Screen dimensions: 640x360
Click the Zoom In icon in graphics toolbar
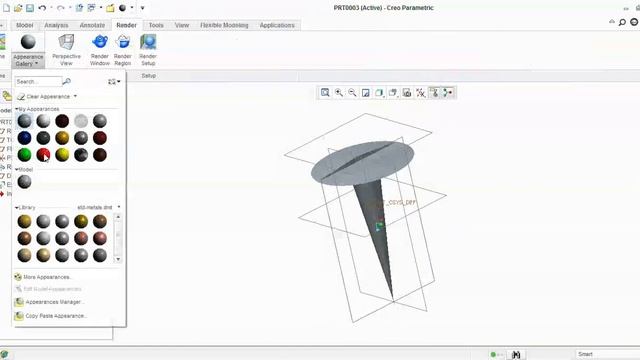point(339,93)
